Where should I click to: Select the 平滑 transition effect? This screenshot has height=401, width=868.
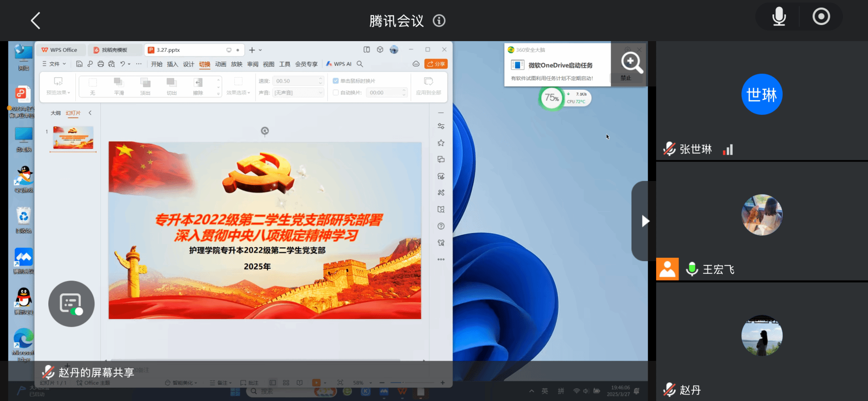point(119,86)
